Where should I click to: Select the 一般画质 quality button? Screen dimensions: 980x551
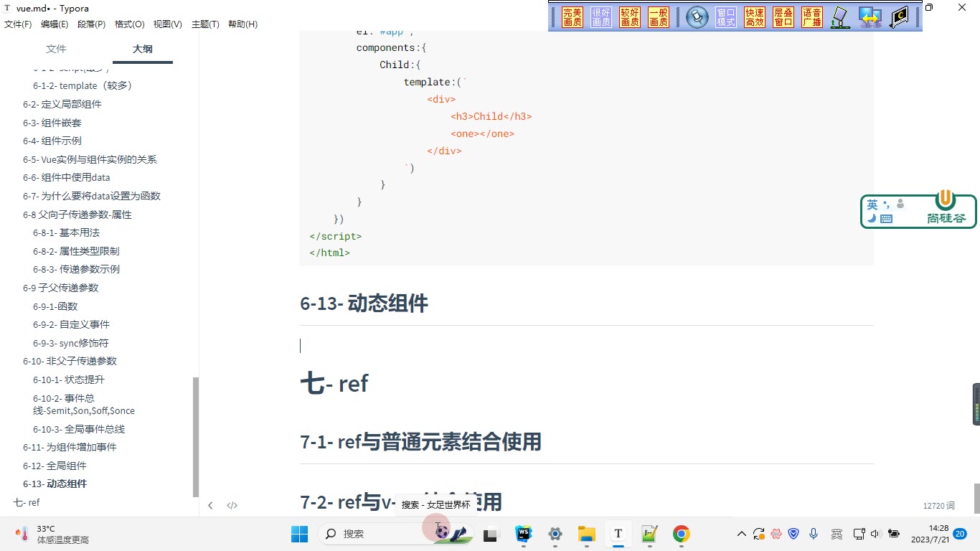click(659, 17)
